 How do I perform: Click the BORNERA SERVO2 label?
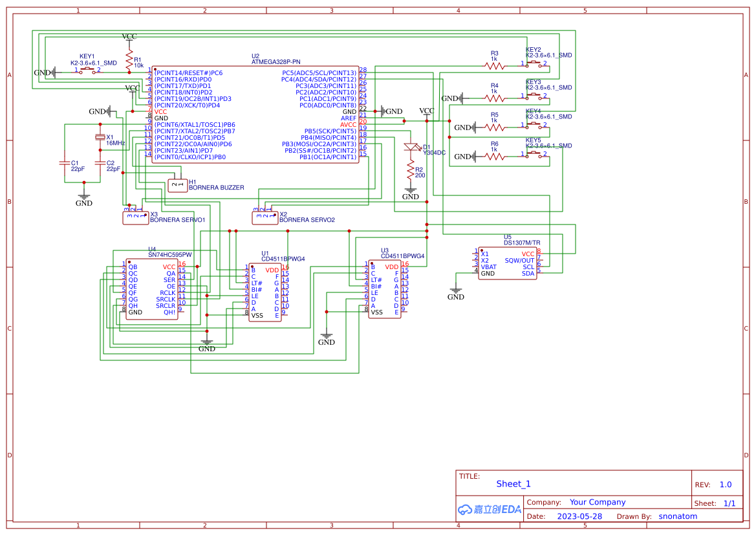[307, 220]
